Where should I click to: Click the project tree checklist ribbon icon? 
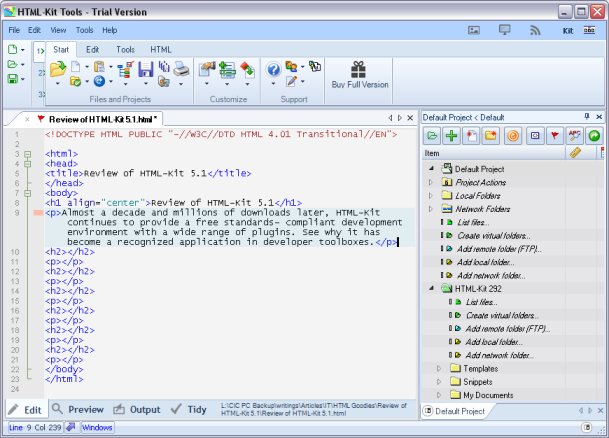coord(125,70)
